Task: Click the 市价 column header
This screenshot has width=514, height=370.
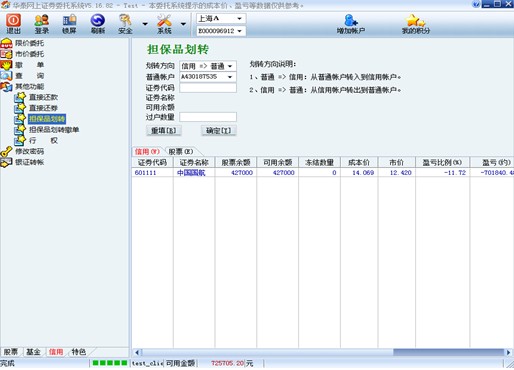Action: pyautogui.click(x=397, y=162)
